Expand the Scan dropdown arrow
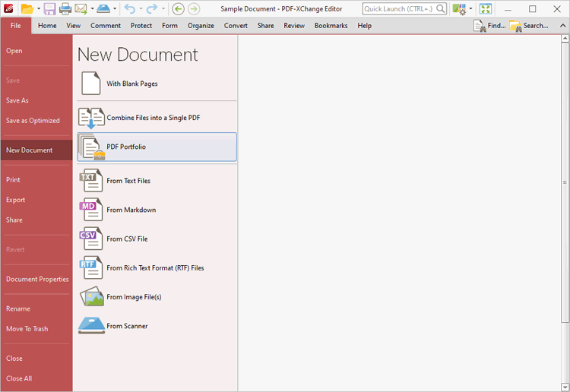 115,8
